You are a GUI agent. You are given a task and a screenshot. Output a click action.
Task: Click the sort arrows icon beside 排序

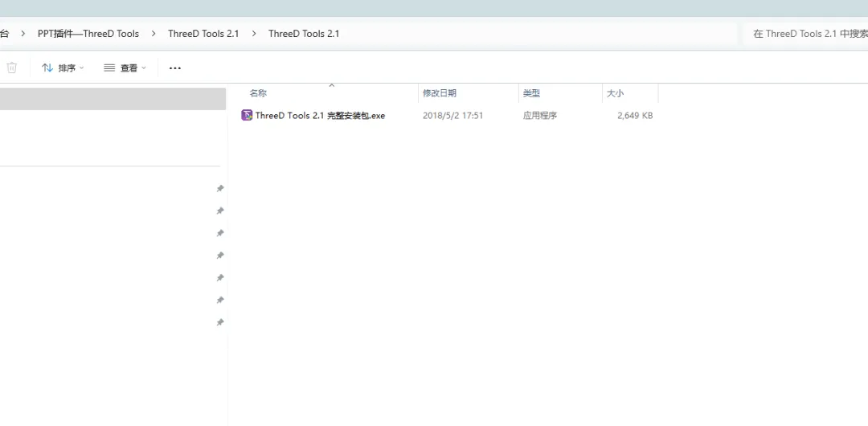[47, 68]
